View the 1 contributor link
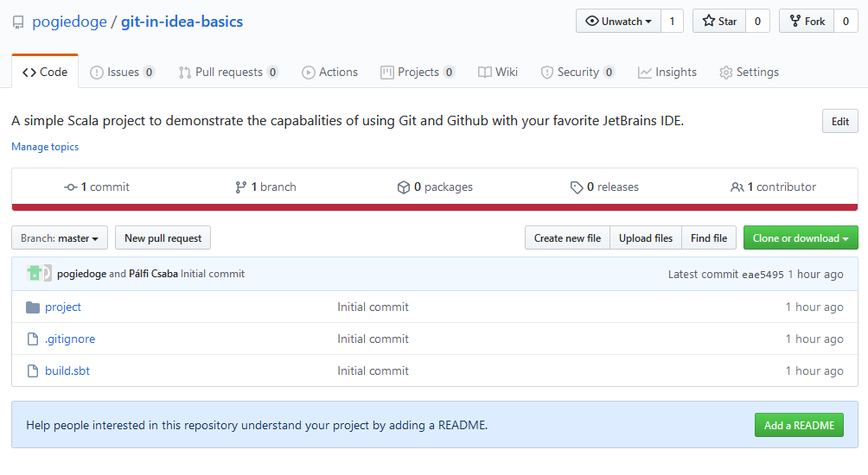The width and height of the screenshot is (868, 475). [774, 187]
